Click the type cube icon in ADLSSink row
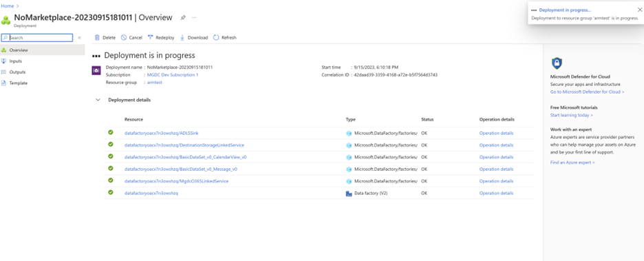The image size is (644, 261). click(349, 133)
